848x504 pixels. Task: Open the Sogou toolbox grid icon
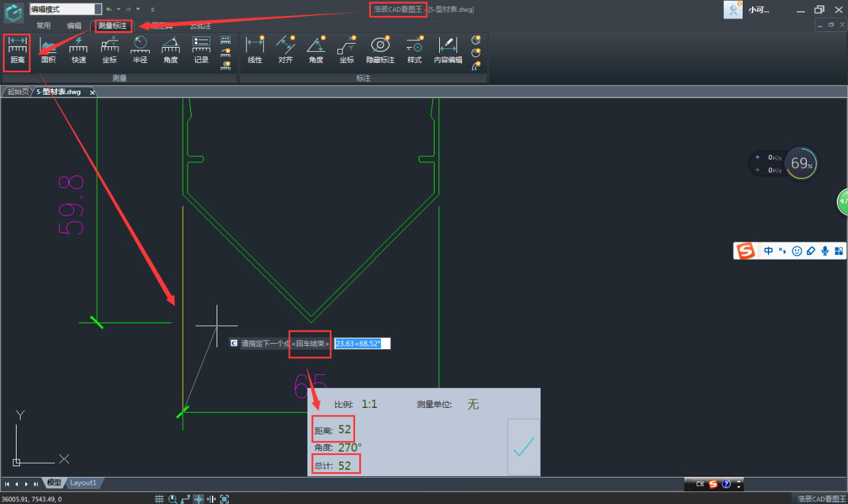839,251
